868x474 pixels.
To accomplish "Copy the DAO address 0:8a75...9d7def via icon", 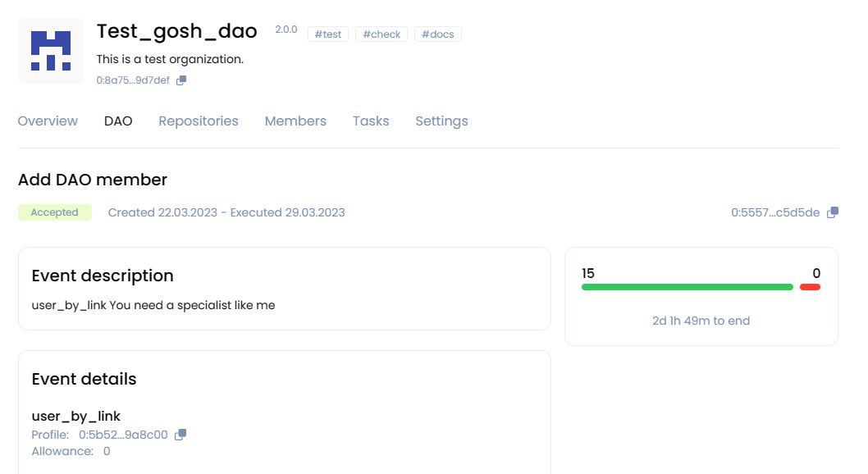I will pyautogui.click(x=181, y=80).
